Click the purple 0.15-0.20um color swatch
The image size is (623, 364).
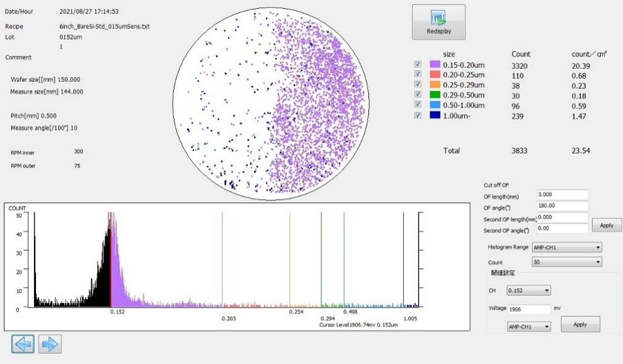pyautogui.click(x=435, y=65)
